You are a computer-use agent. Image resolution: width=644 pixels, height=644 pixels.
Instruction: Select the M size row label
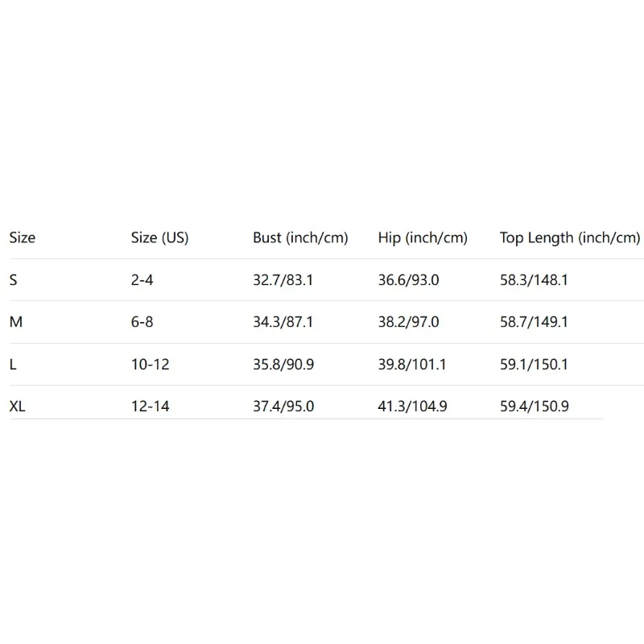pos(15,322)
